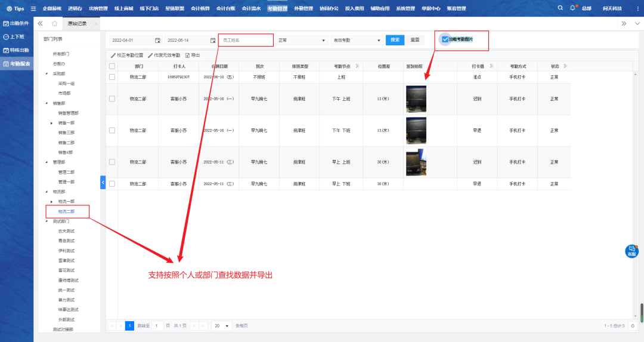
Task: Open the start date calendar picker icon
Action: [157, 40]
